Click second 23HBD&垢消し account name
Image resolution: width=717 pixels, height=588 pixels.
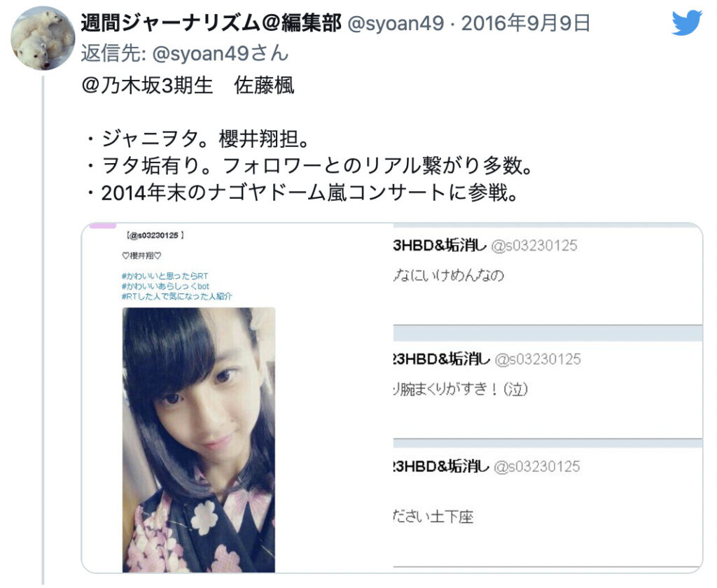coord(487,359)
